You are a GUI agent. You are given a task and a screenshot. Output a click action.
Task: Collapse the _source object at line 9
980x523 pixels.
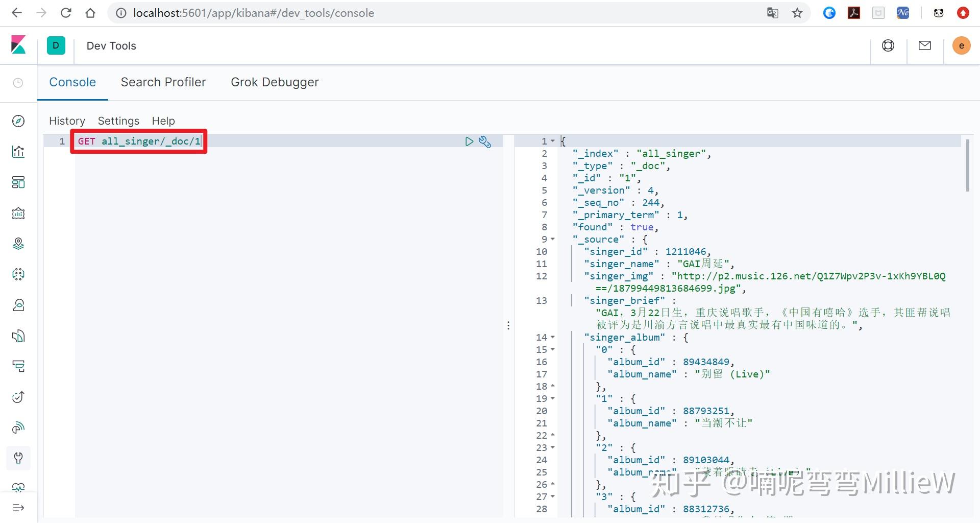pos(553,240)
